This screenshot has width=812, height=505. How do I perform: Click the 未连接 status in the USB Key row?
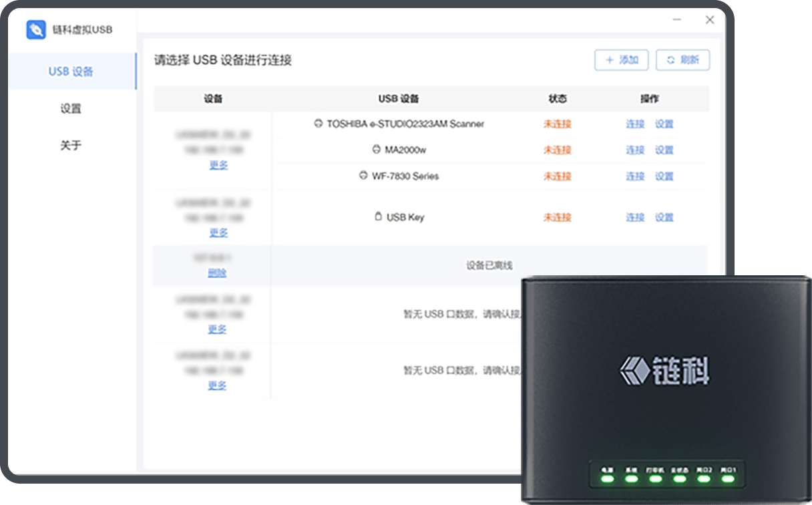click(x=558, y=217)
